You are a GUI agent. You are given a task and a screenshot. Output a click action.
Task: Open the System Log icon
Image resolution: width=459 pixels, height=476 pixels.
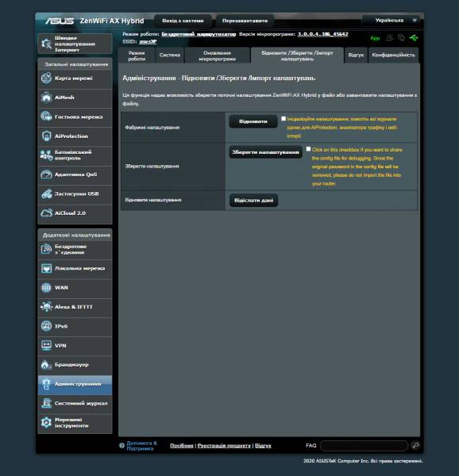click(46, 404)
